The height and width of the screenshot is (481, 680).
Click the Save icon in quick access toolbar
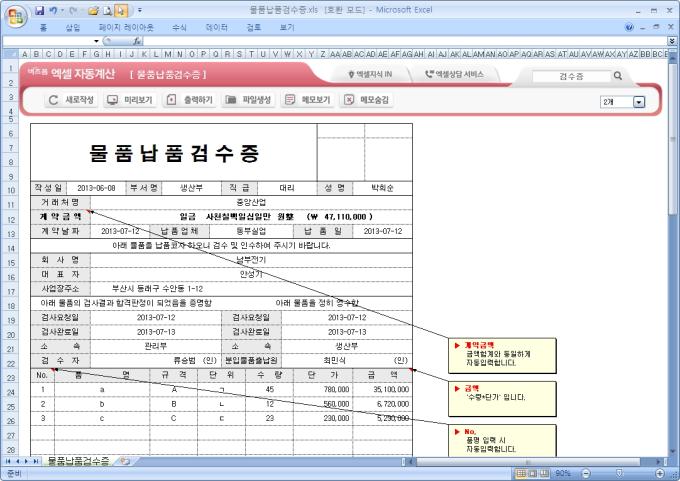[40, 8]
